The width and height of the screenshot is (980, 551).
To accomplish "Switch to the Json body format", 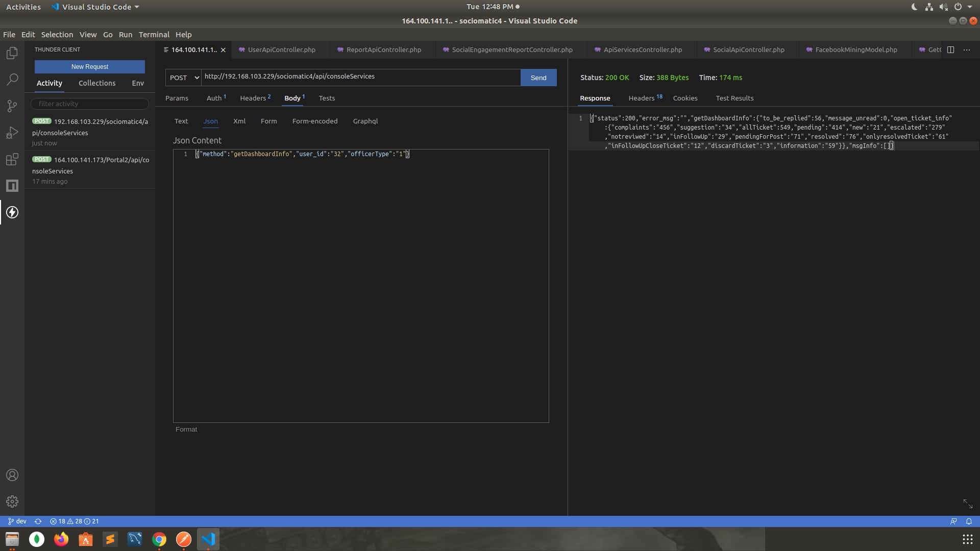I will (x=211, y=121).
